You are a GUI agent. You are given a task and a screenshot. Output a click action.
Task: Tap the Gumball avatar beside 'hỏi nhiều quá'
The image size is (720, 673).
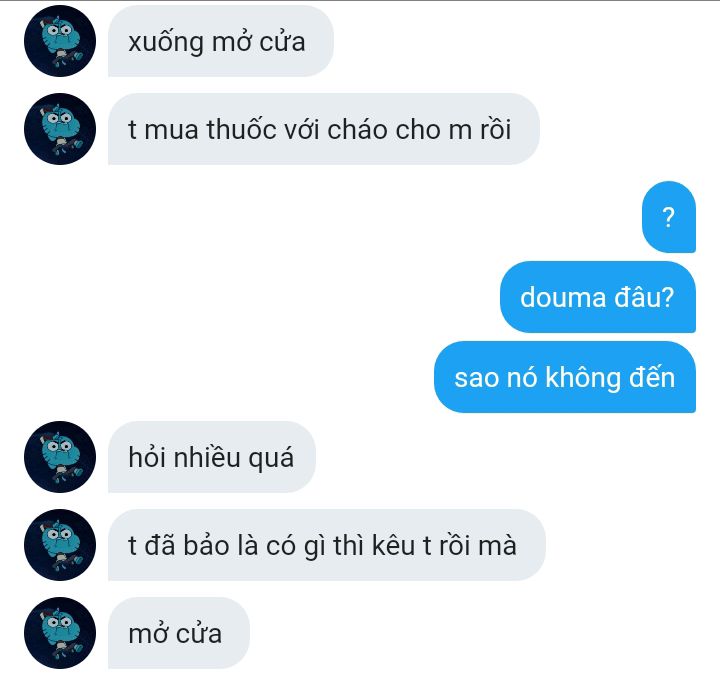60,457
